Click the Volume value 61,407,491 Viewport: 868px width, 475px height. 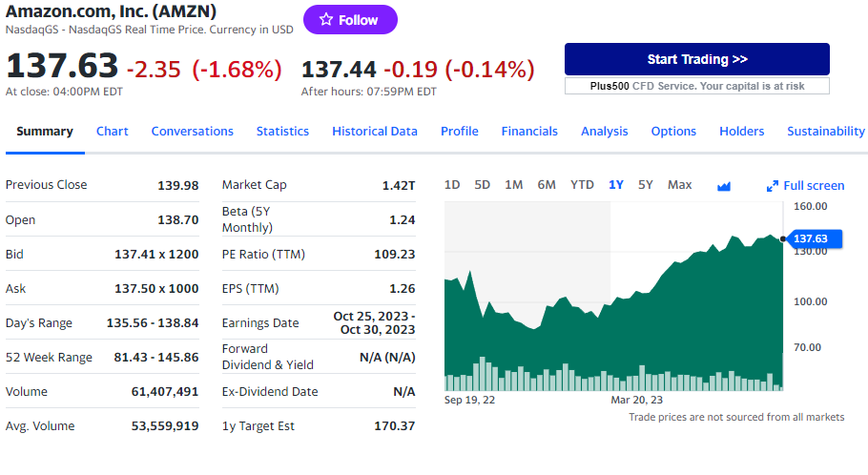pyautogui.click(x=165, y=391)
